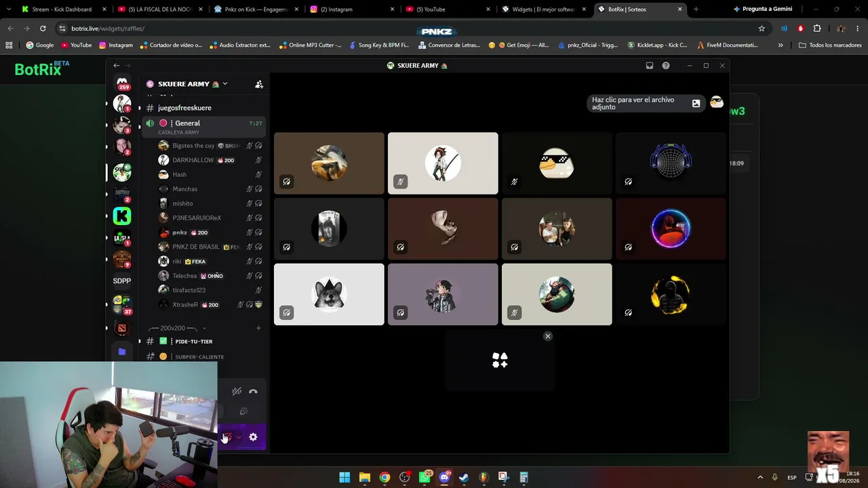Close the activities popup card

coord(548,336)
